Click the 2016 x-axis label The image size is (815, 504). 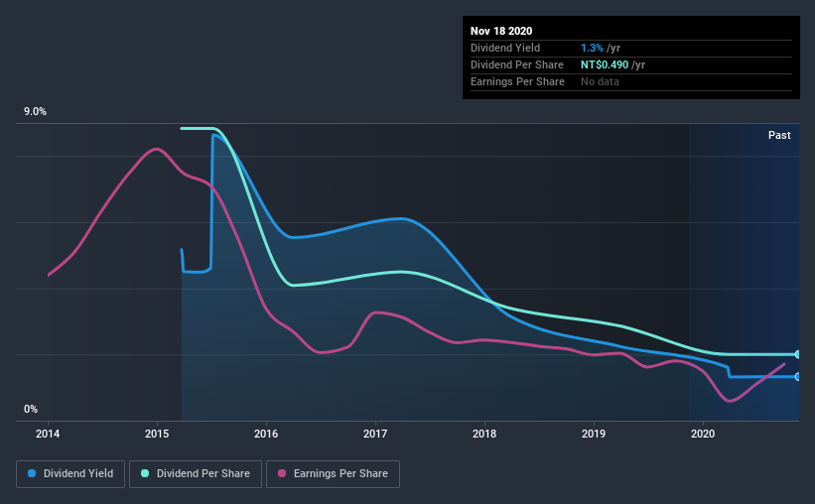pos(266,434)
